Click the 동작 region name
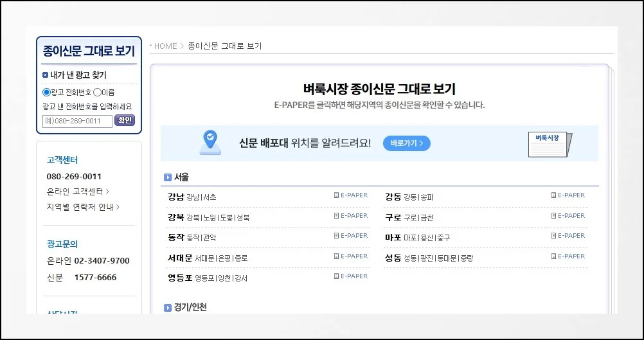 pos(176,237)
